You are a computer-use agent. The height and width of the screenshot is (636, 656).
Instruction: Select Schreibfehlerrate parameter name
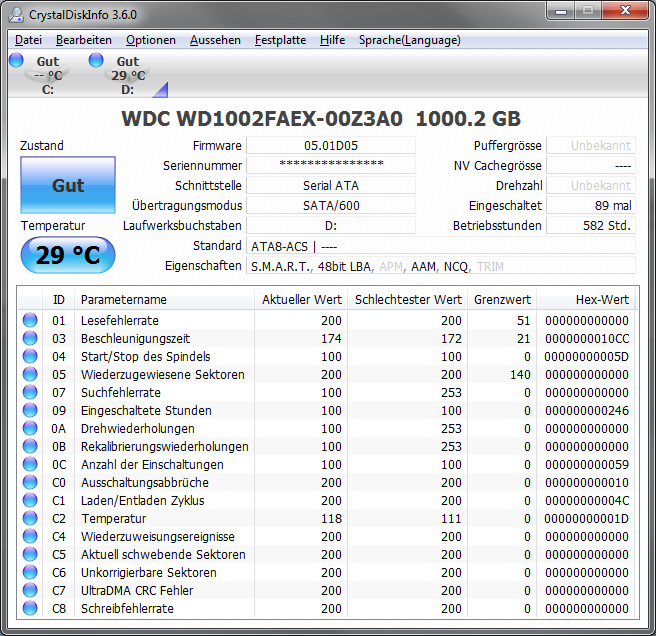(127, 608)
